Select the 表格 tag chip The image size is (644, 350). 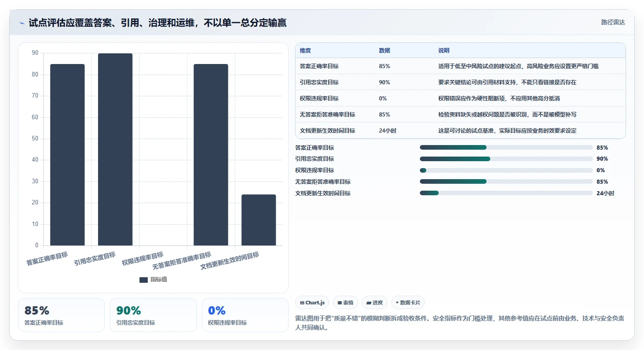(x=345, y=303)
